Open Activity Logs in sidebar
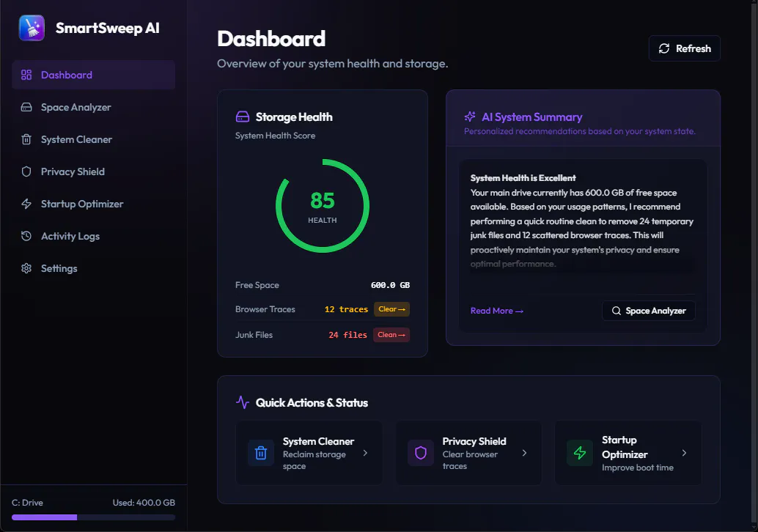Screen dimensions: 758x532 [93, 236]
